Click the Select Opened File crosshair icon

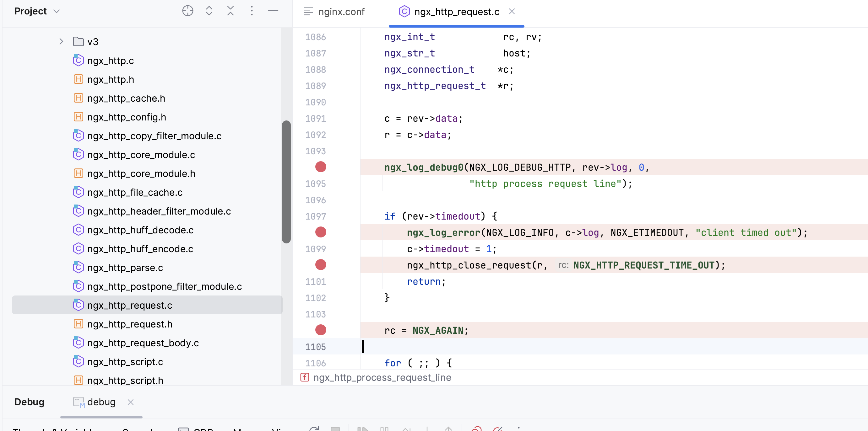coord(188,11)
